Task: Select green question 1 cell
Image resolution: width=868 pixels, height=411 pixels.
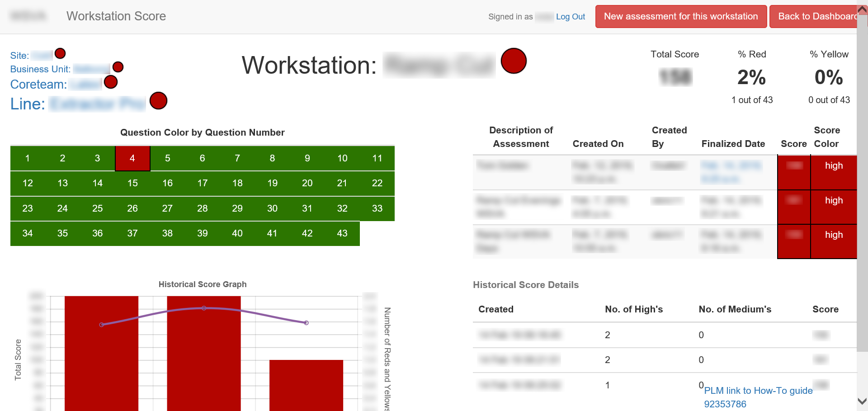Action: pyautogui.click(x=28, y=158)
